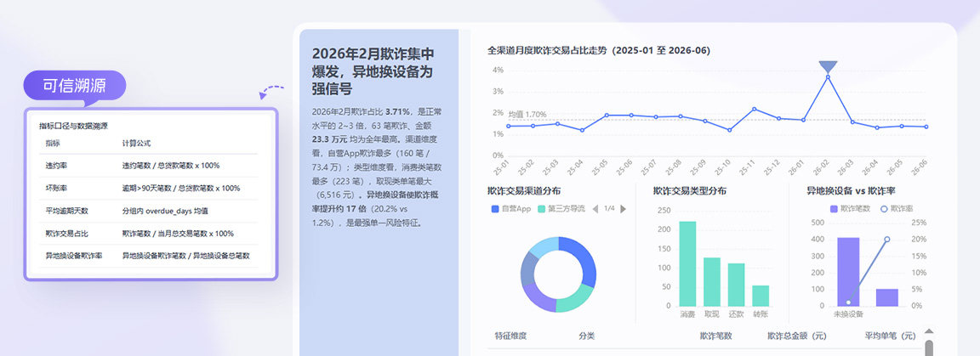Screen dimensions: 980x356
Task: Click the 欺诈总金额（元）column header
Action: pyautogui.click(x=797, y=336)
